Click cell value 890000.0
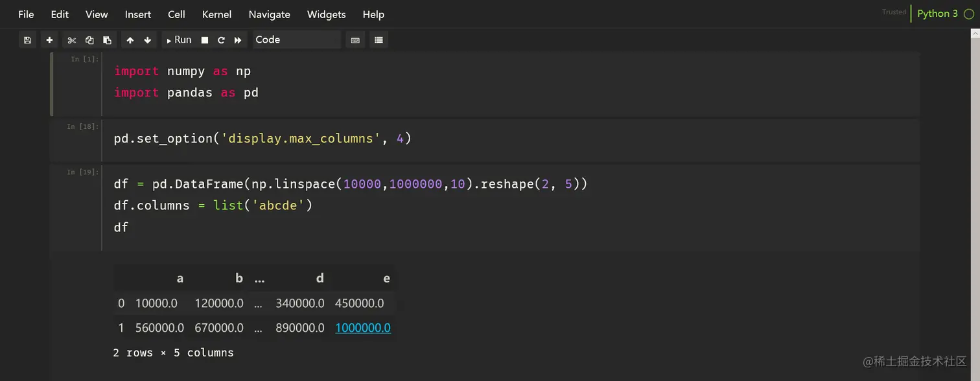This screenshot has height=381, width=980. pos(300,328)
